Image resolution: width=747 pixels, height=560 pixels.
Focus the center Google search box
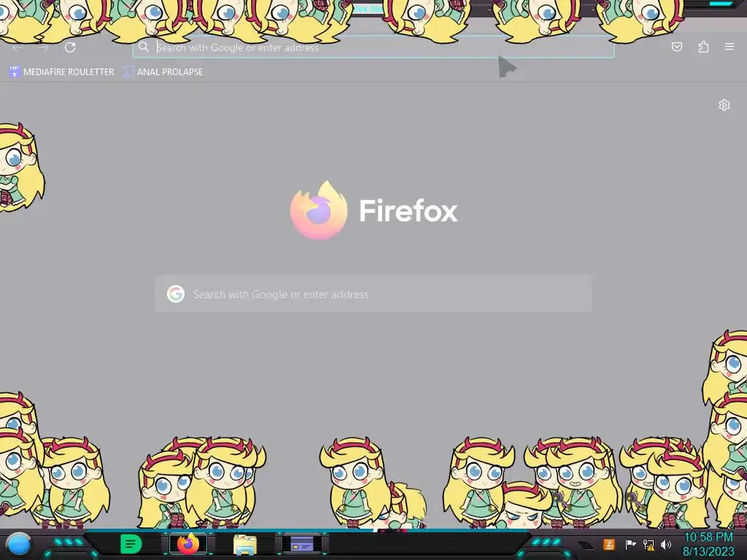pyautogui.click(x=373, y=294)
